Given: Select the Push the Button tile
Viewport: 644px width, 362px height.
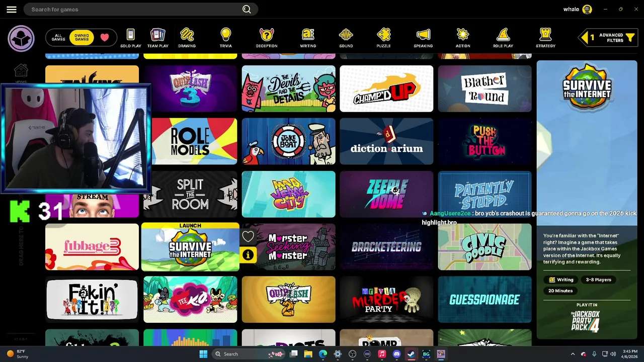Looking at the screenshot, I should point(485,141).
